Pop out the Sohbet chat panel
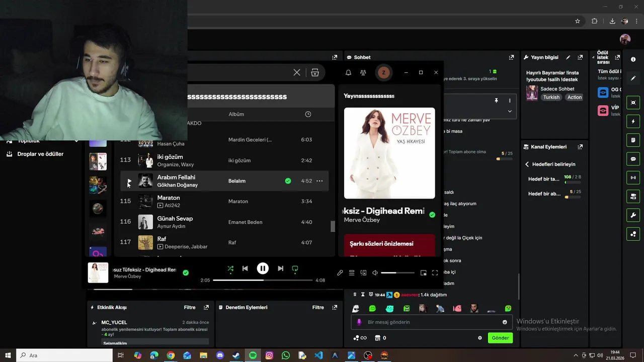 click(x=511, y=57)
